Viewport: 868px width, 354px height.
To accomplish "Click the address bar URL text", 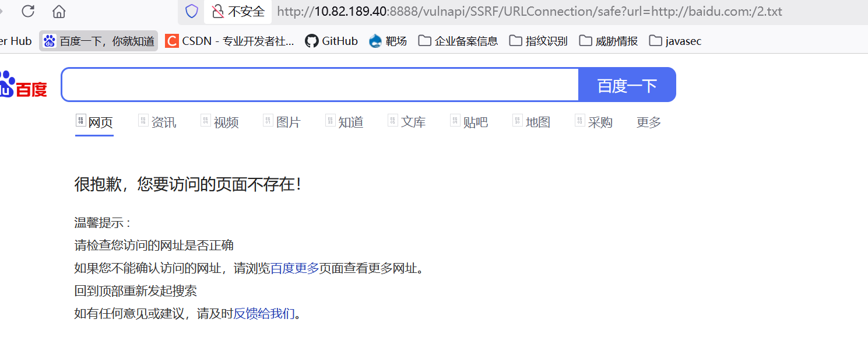I will click(x=529, y=12).
